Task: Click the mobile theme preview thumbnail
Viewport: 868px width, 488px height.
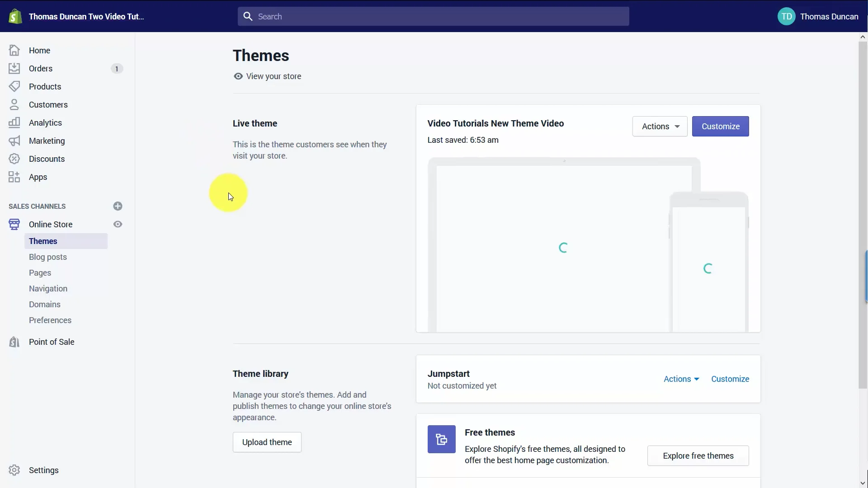Action: (708, 262)
